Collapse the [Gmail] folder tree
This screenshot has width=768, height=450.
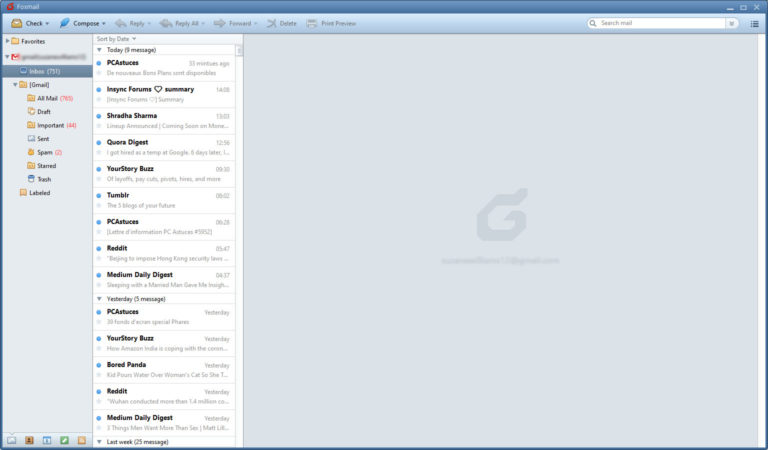(x=15, y=85)
